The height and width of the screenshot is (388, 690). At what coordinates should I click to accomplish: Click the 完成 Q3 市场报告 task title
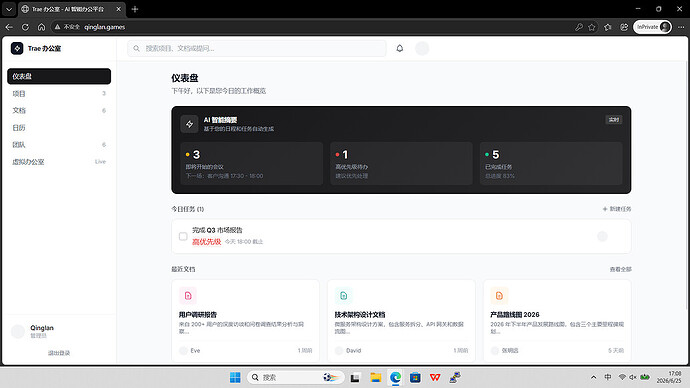pos(217,230)
